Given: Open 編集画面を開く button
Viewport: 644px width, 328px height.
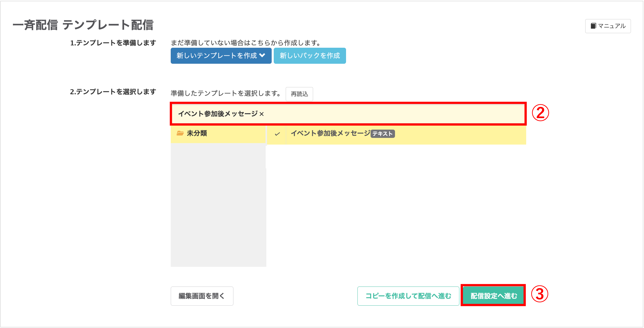Looking at the screenshot, I should point(202,296).
